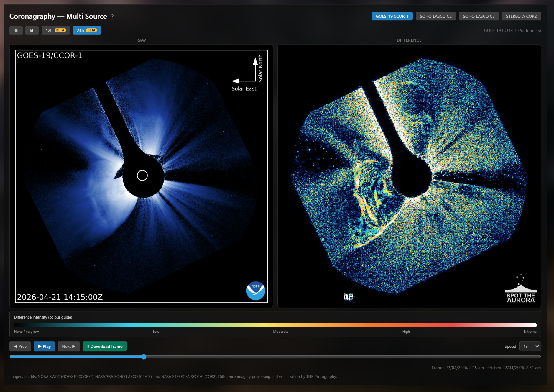The image size is (554, 392).
Task: Click the Frame fetched time text
Action: (486, 368)
